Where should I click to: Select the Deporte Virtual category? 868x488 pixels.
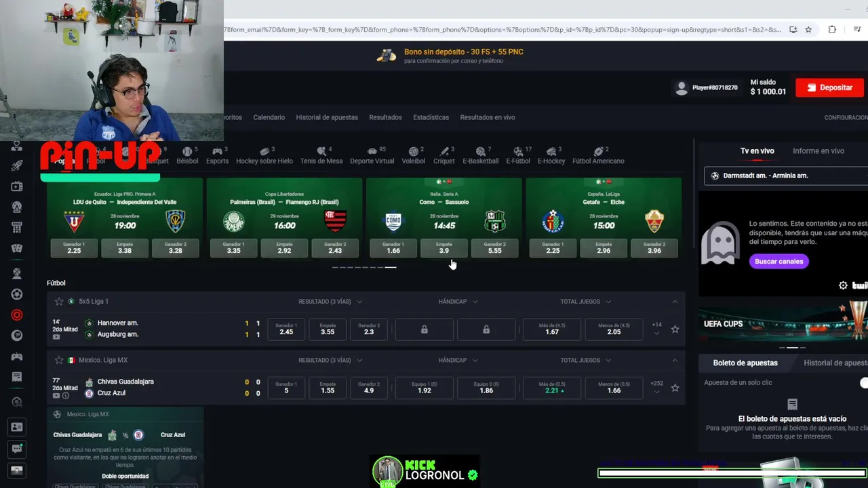click(x=372, y=155)
